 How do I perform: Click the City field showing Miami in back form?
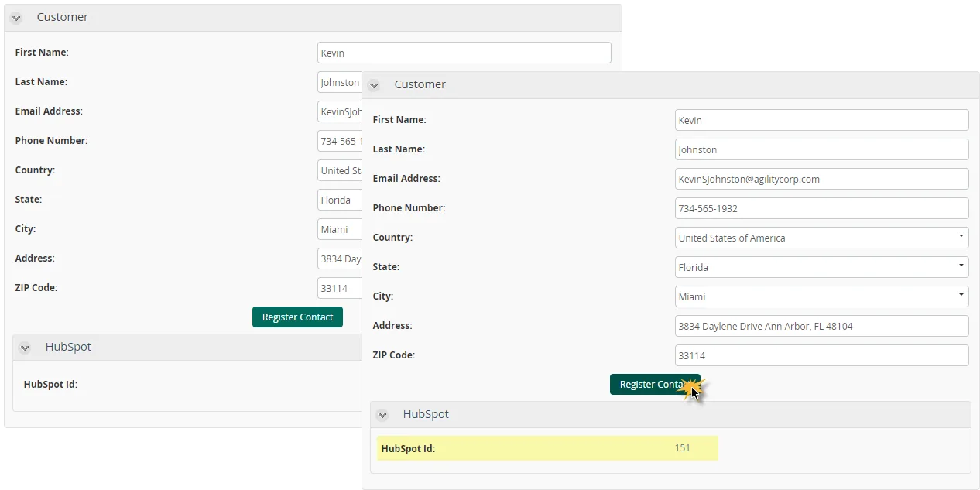point(339,229)
